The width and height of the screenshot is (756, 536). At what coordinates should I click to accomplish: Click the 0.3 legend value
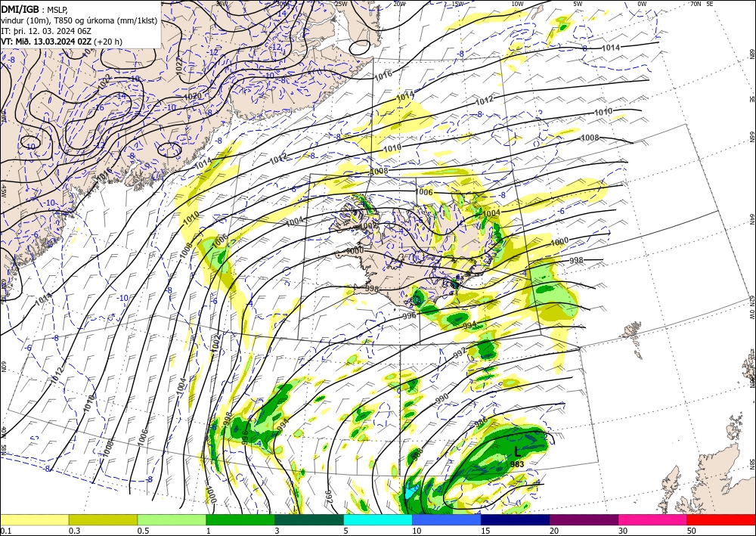(x=74, y=531)
